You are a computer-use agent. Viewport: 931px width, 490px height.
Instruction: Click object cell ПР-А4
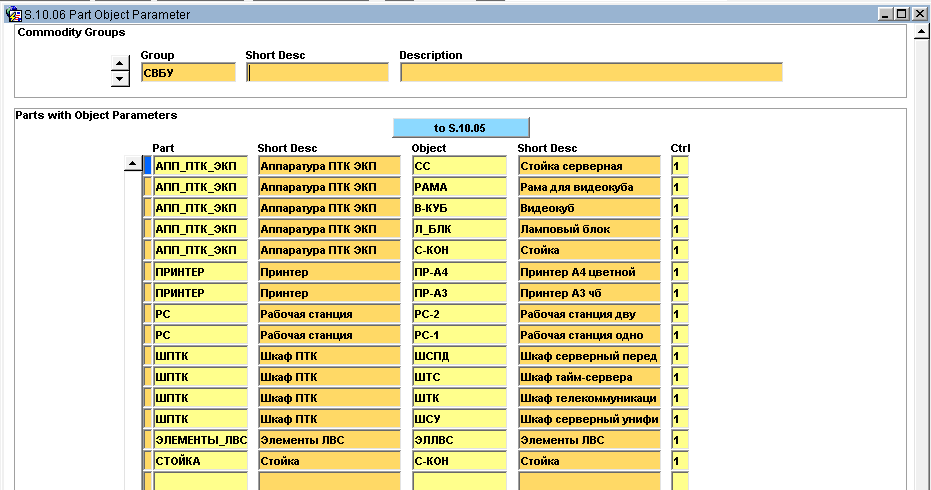pos(460,272)
